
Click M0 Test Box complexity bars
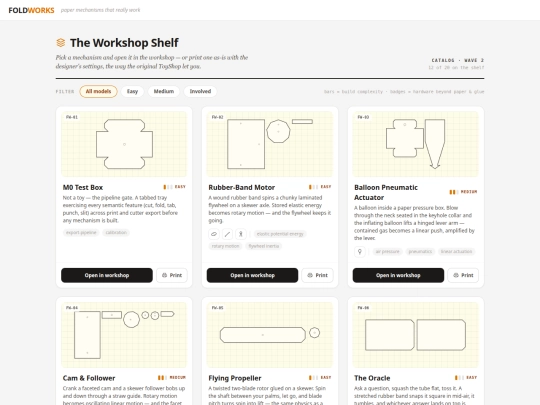[x=168, y=187]
